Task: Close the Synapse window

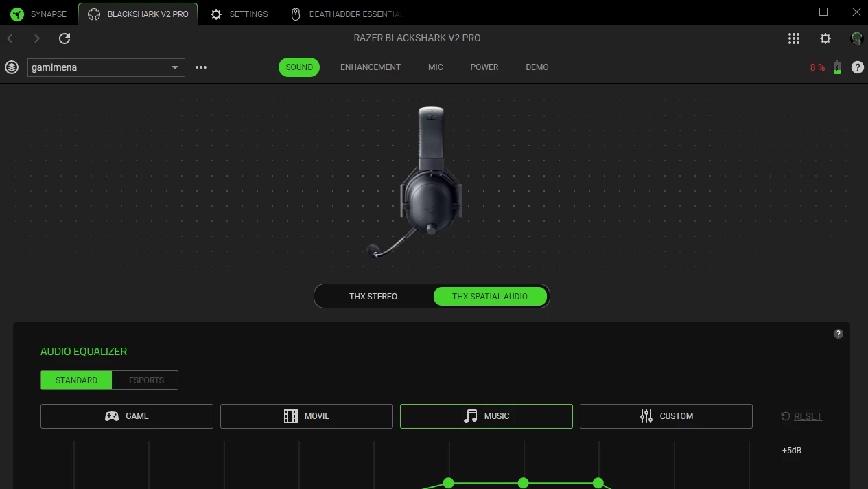Action: pyautogui.click(x=855, y=12)
